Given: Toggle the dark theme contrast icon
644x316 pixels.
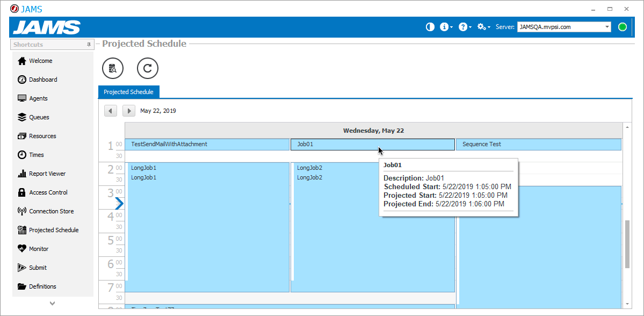Looking at the screenshot, I should pyautogui.click(x=430, y=26).
